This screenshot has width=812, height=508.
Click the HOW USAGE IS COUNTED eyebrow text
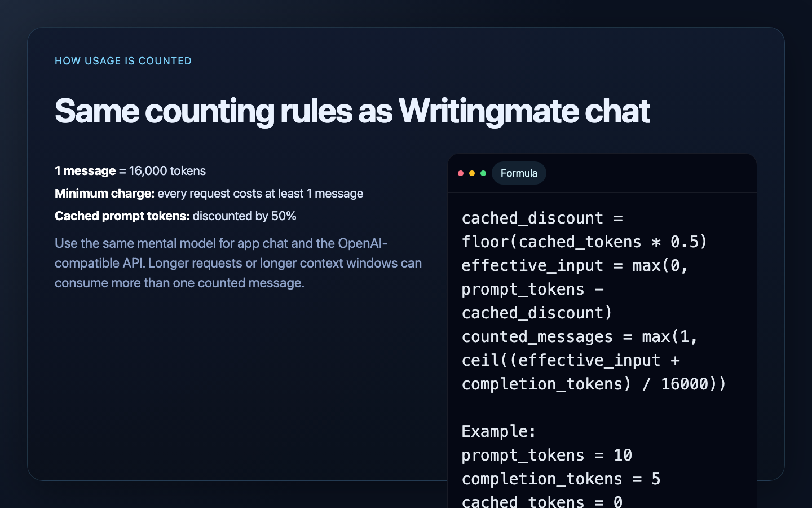pyautogui.click(x=123, y=60)
